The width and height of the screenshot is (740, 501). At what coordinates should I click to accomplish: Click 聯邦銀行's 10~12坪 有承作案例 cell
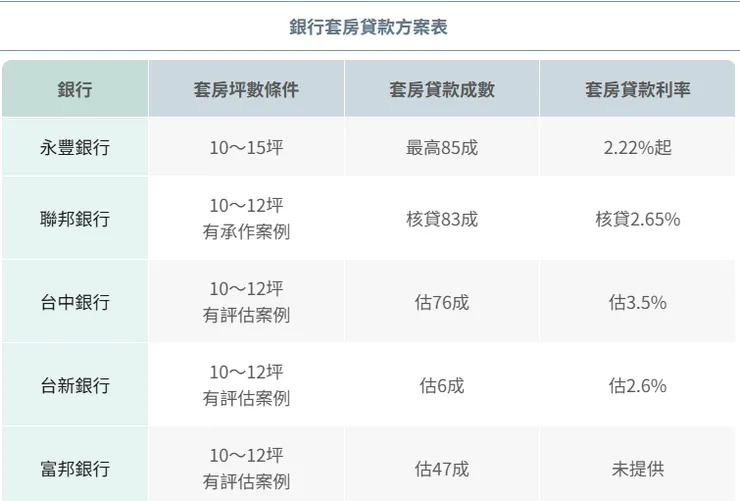pyautogui.click(x=246, y=218)
